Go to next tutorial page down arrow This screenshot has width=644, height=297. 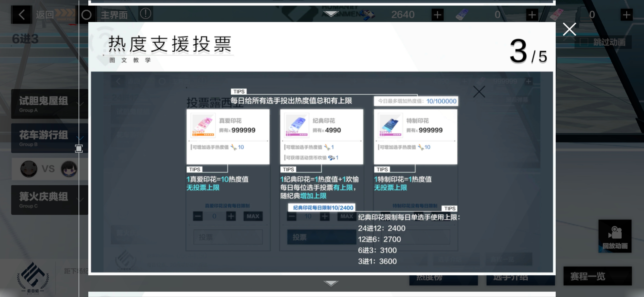pos(331,283)
